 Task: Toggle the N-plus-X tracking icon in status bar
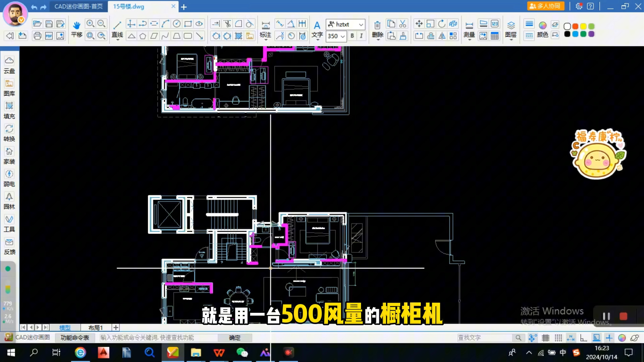point(571,338)
